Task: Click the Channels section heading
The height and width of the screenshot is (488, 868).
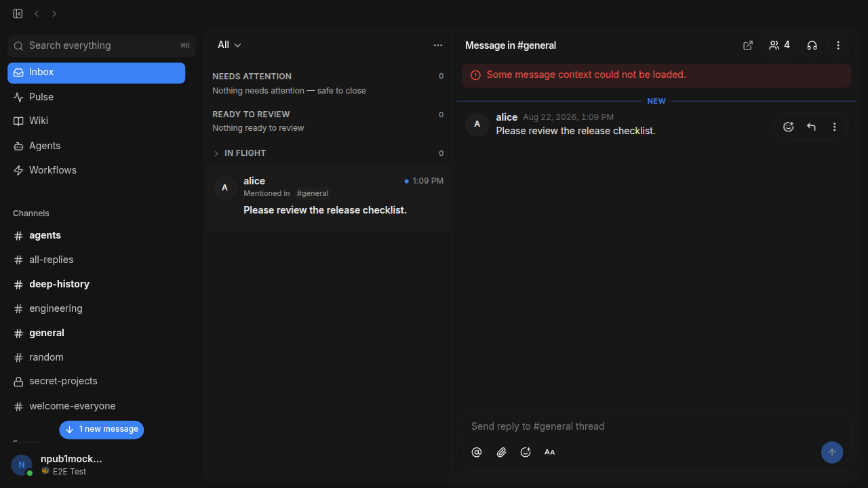Action: click(x=31, y=213)
